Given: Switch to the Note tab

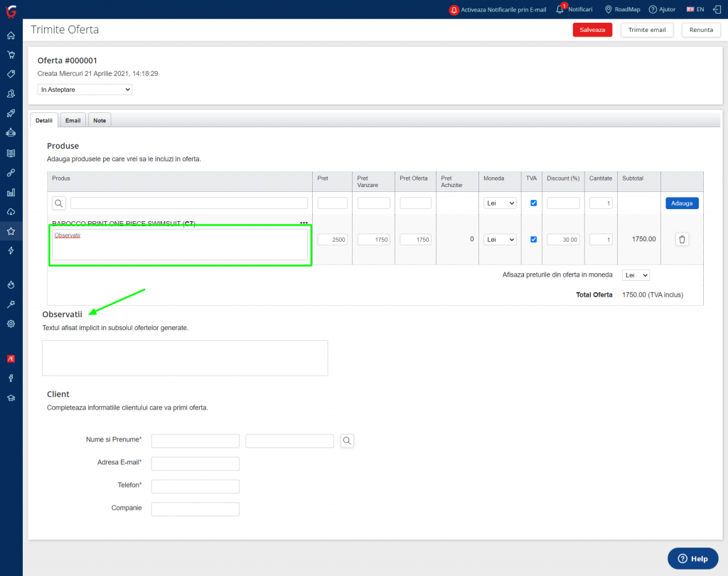Looking at the screenshot, I should pos(100,120).
